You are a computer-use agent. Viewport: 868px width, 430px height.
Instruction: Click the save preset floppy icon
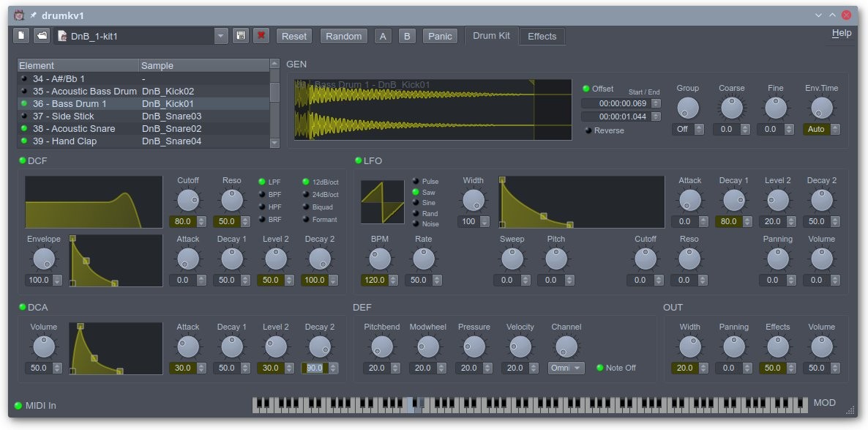coord(240,36)
